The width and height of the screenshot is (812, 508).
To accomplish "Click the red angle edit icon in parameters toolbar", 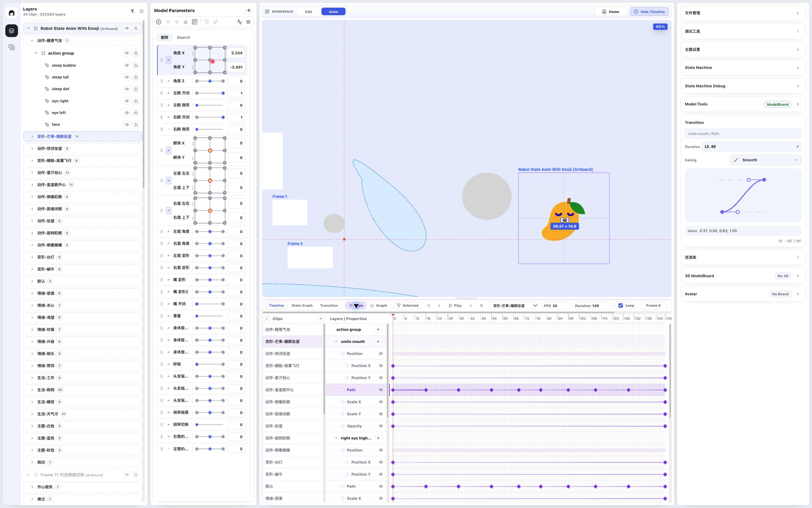I will coord(186,22).
